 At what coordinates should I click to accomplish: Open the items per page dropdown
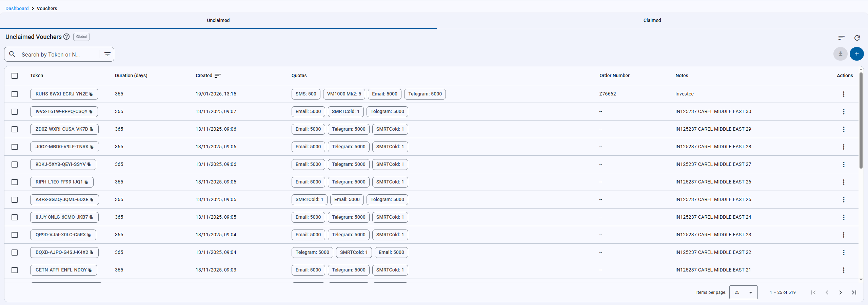[743, 292]
